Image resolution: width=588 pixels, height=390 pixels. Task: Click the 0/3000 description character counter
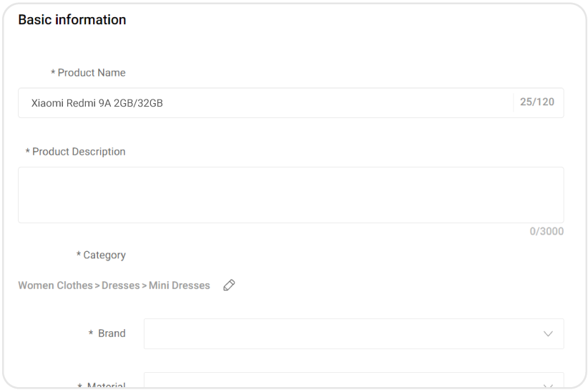[547, 231]
